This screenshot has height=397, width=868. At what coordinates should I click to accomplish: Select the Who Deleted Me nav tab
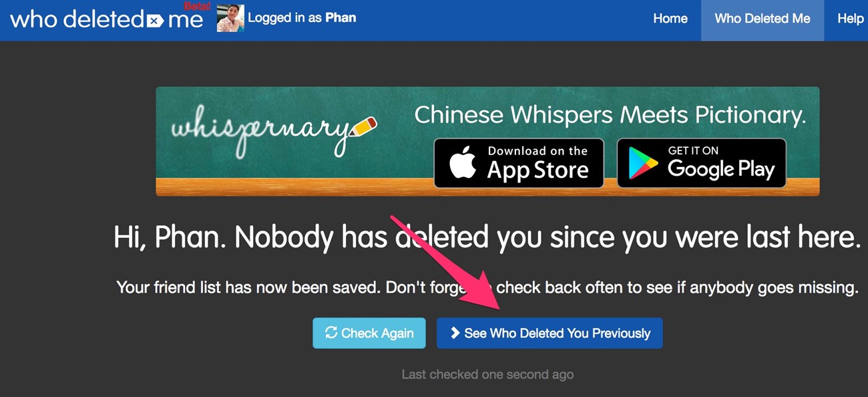point(763,20)
